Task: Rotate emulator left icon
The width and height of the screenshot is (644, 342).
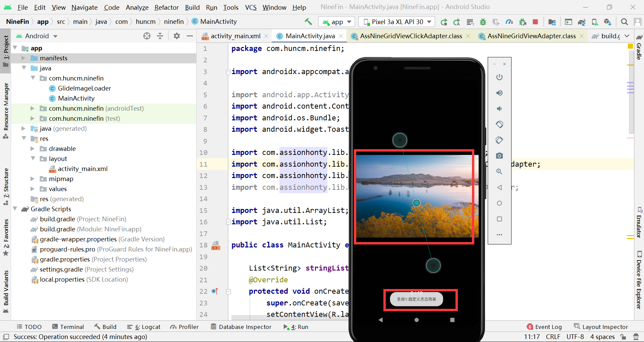Action: tap(499, 124)
